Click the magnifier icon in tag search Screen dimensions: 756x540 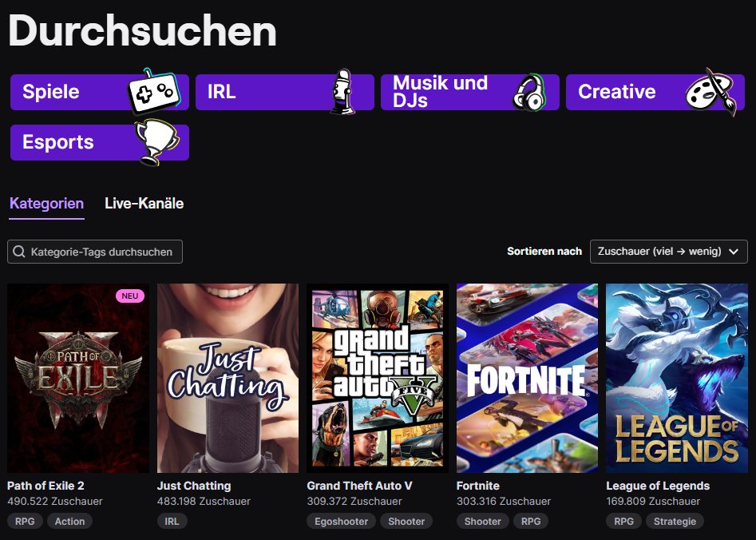19,252
